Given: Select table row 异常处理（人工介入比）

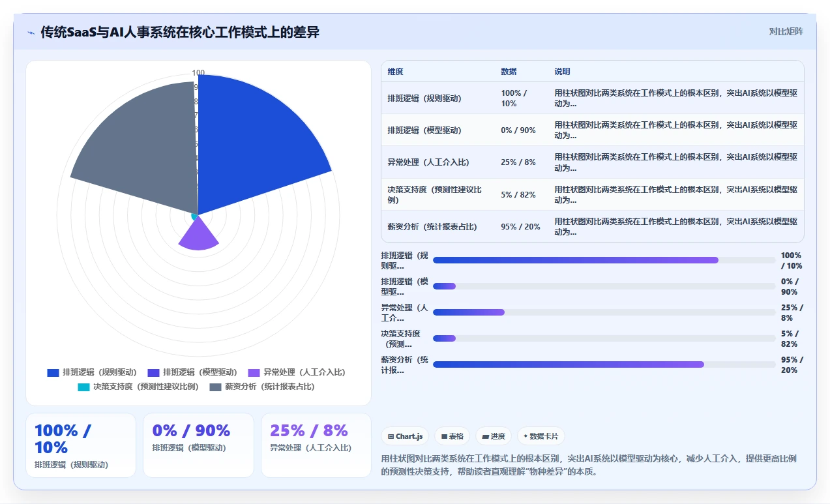Looking at the screenshot, I should 592,162.
